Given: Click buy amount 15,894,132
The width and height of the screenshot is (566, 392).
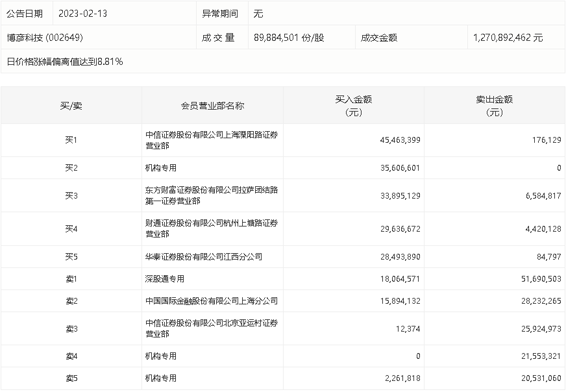Looking at the screenshot, I should click(400, 300).
